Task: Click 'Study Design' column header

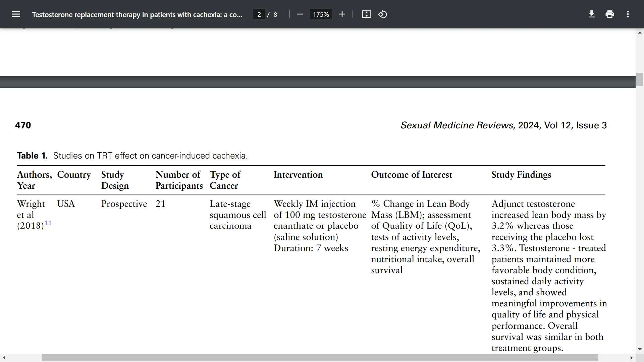Action: click(x=115, y=180)
